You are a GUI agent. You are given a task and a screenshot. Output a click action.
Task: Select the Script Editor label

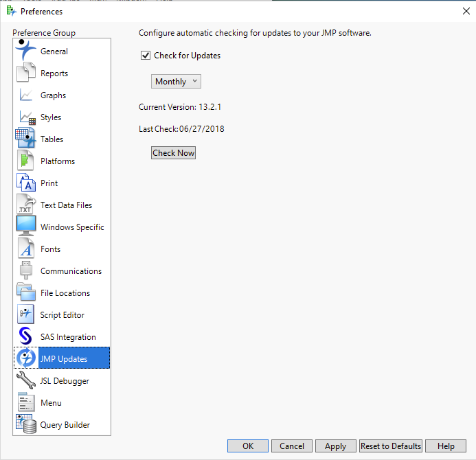pyautogui.click(x=63, y=315)
